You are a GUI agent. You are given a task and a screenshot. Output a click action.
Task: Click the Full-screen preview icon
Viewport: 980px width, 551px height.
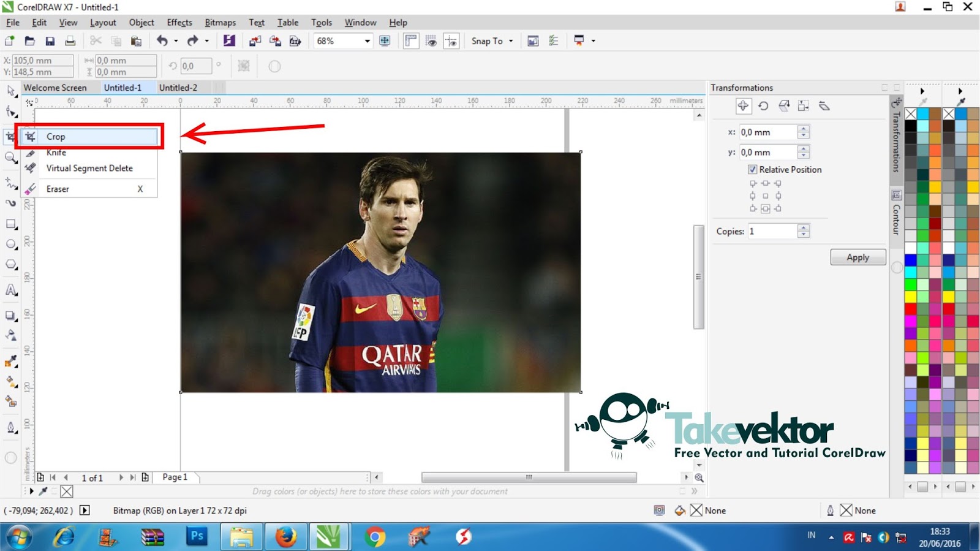point(385,41)
